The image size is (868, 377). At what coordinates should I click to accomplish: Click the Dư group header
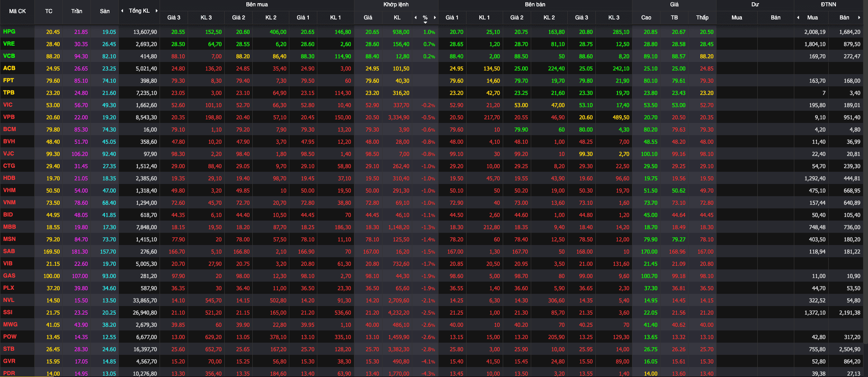[x=755, y=5]
